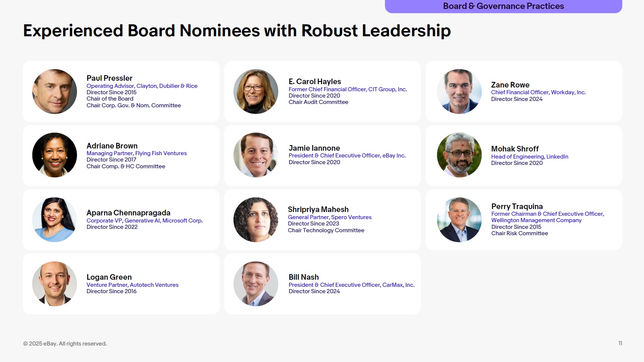Screen dimensions: 644x362
Task: Click the photo in the Adriane Brown card
Action: coord(55,155)
